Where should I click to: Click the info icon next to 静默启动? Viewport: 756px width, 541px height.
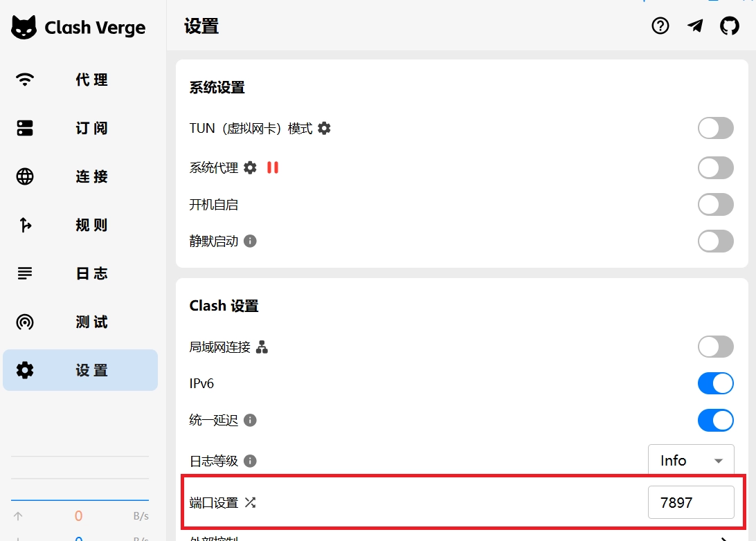click(x=250, y=241)
